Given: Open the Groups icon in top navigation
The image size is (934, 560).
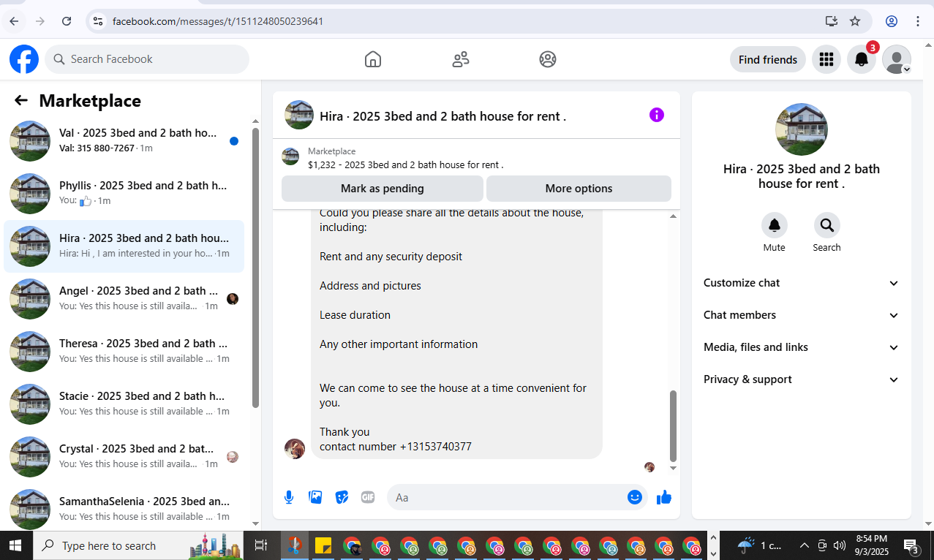Looking at the screenshot, I should point(548,59).
